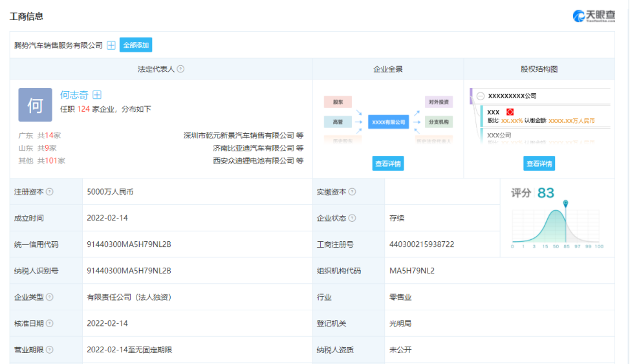Click the 存续 company status value
The height and width of the screenshot is (364, 630).
pyautogui.click(x=396, y=218)
